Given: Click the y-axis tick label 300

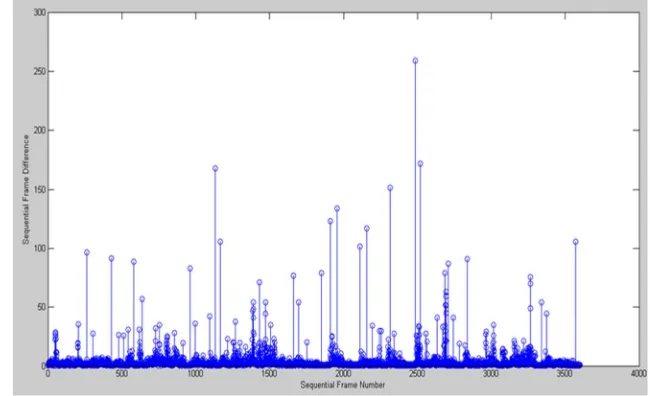Looking at the screenshot, I should click(39, 12).
